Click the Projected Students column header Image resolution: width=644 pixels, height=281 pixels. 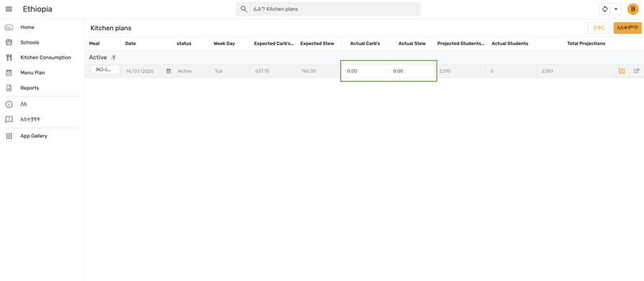point(460,44)
